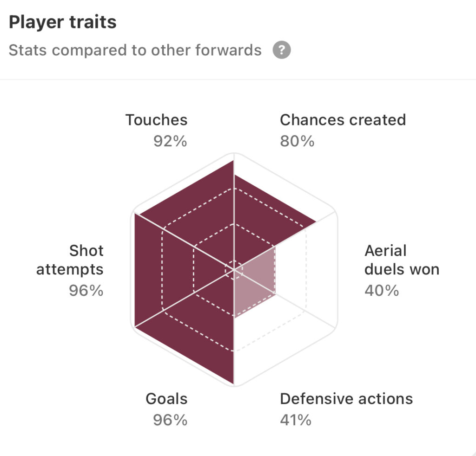Select the Shot attempts label
Image resolution: width=476 pixels, height=456 pixels.
point(70,260)
